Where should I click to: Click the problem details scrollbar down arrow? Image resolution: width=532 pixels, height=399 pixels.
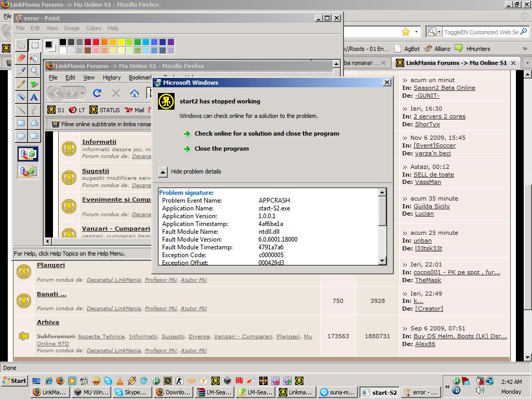pos(382,261)
